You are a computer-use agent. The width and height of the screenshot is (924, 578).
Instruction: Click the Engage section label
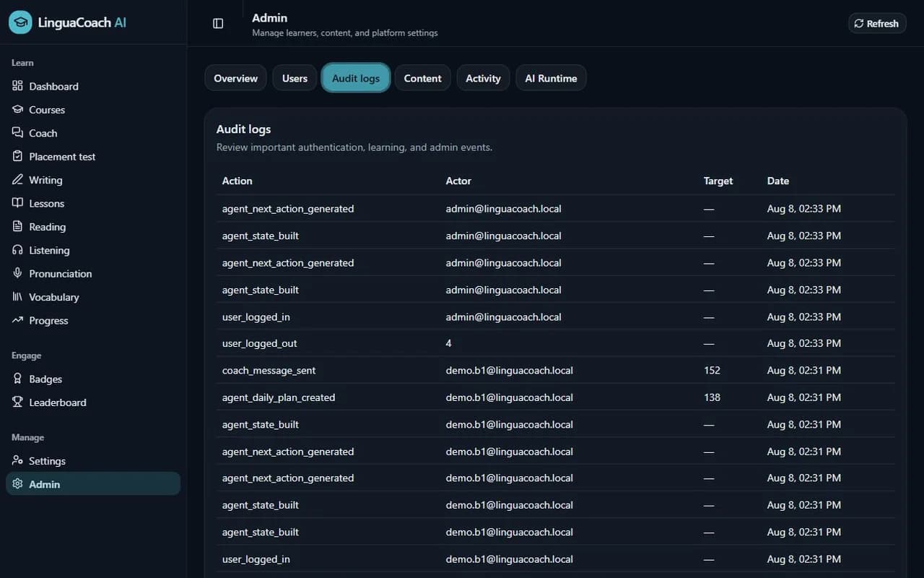[x=27, y=355]
